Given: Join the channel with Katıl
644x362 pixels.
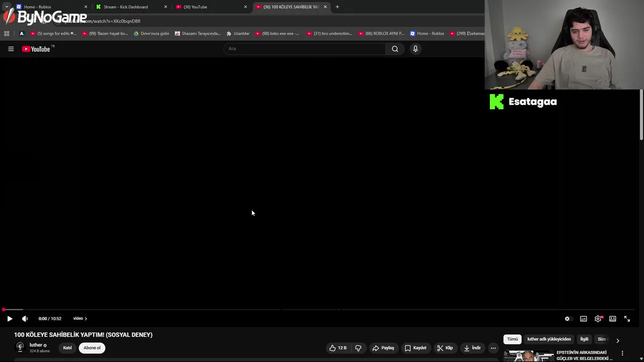Looking at the screenshot, I should (67, 348).
